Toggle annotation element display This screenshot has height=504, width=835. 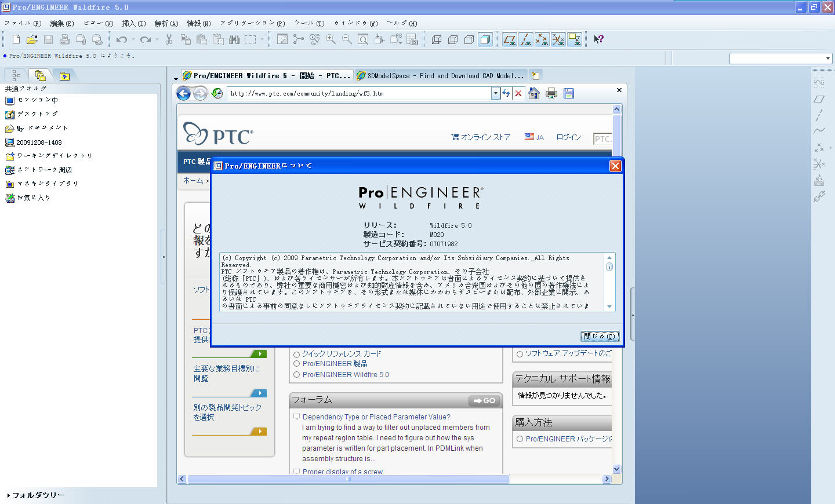pos(575,39)
